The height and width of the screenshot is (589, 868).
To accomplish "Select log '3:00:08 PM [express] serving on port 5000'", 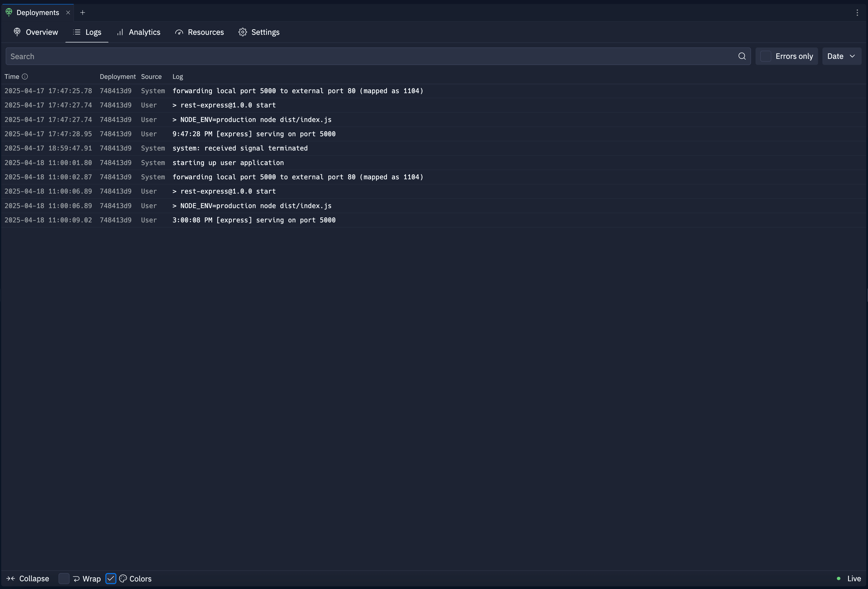I will (254, 220).
